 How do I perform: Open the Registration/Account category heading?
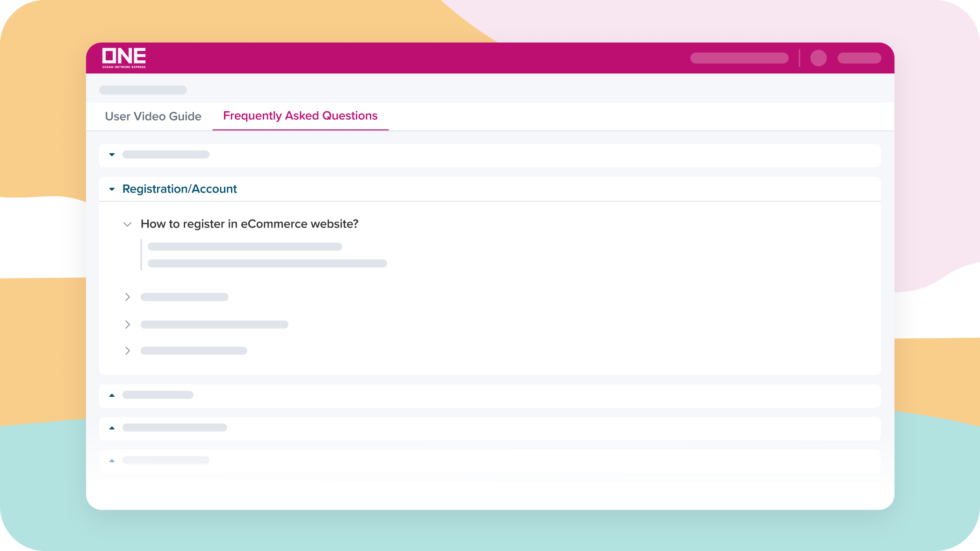pos(180,189)
